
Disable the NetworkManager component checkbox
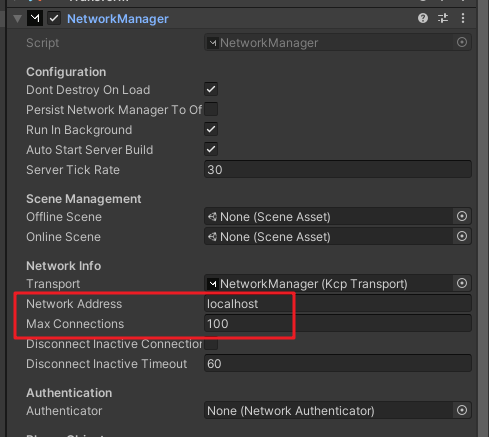54,18
